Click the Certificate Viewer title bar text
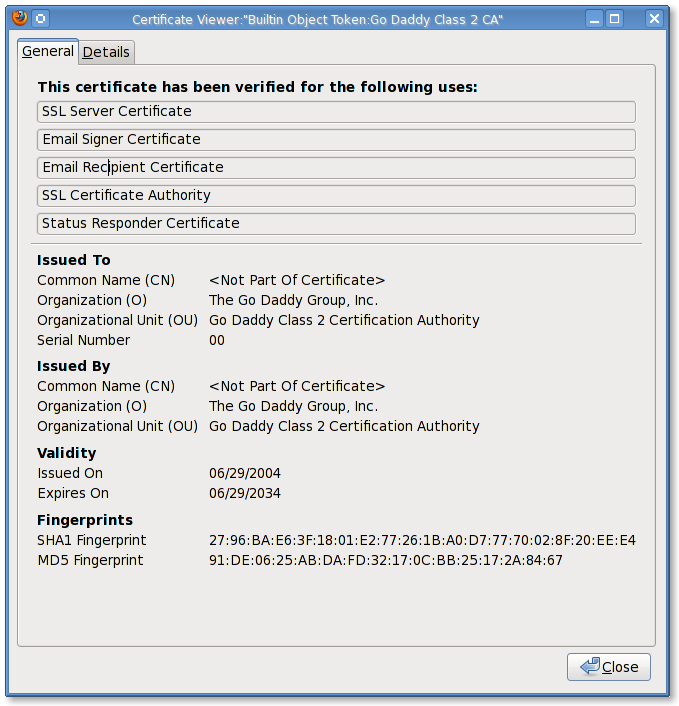Image resolution: width=679 pixels, height=706 pixels. click(318, 19)
